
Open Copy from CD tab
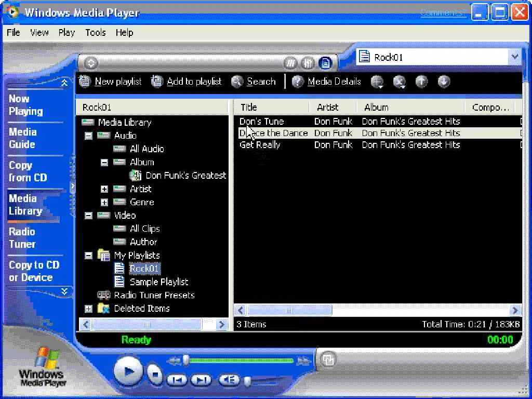(28, 171)
